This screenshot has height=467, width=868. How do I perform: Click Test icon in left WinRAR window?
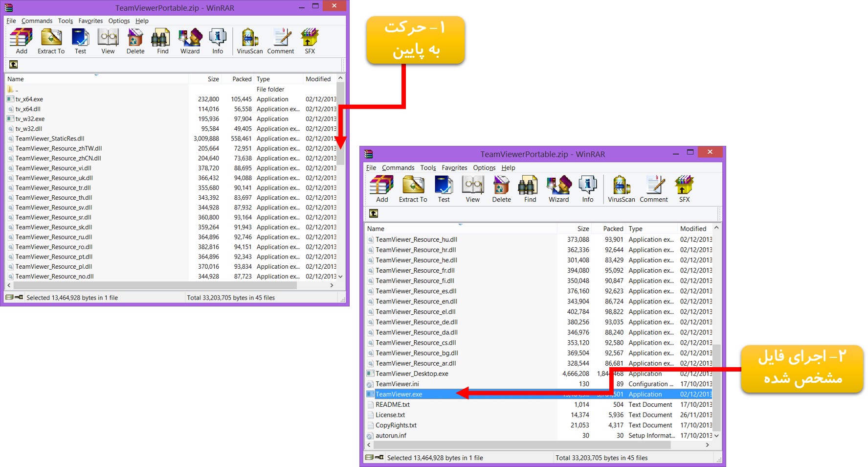coord(80,41)
